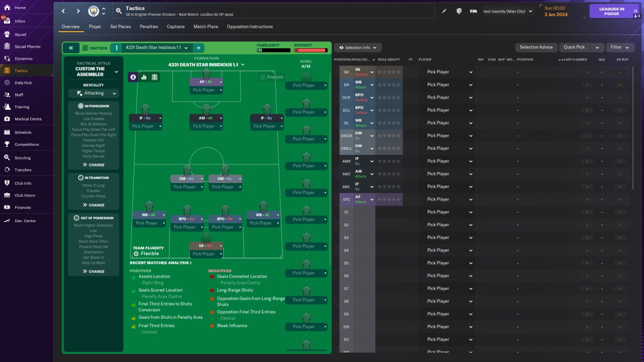The image size is (644, 362).
Task: Click the Selection Advice button
Action: (x=536, y=47)
